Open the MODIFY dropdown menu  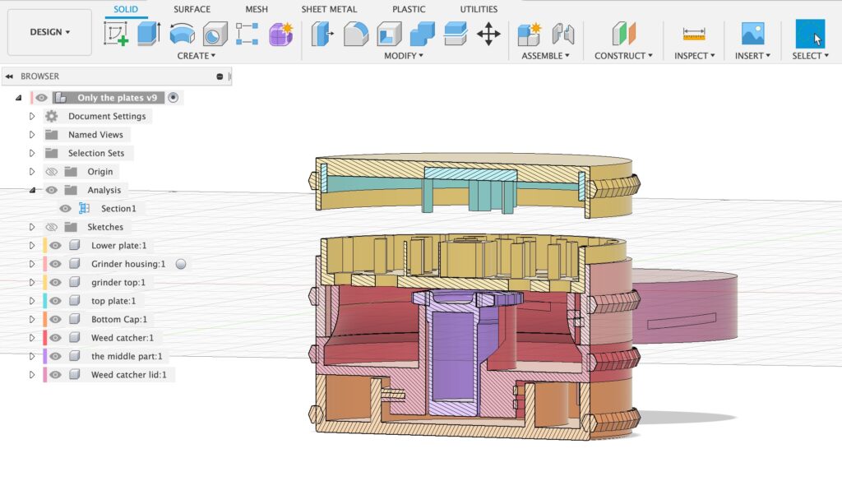(x=403, y=56)
